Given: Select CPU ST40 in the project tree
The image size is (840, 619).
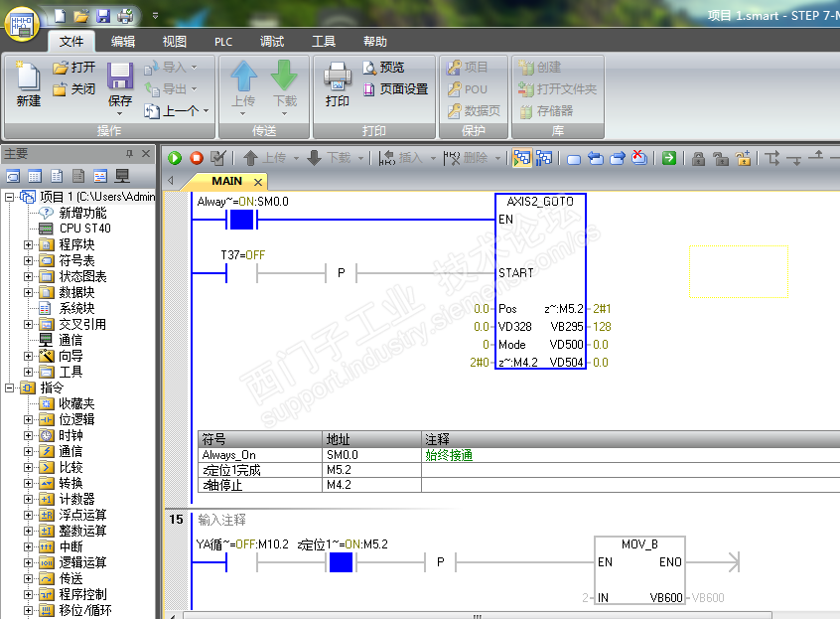Looking at the screenshot, I should click(84, 229).
